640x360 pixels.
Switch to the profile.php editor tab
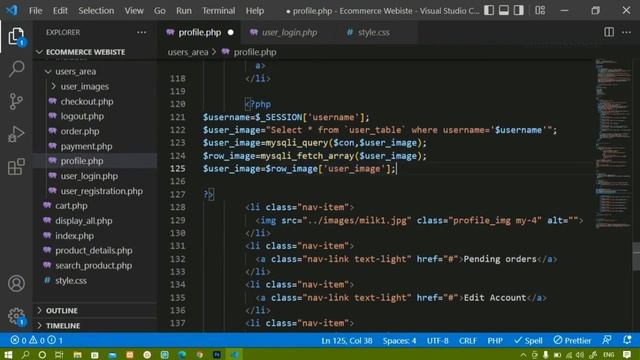point(199,32)
